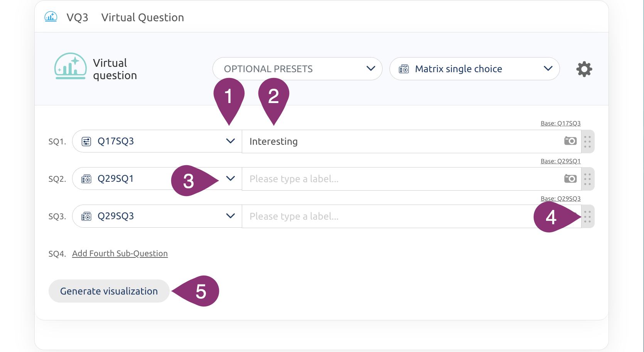Click the 'Virtual Question' header title
This screenshot has height=352, width=644.
[x=143, y=17]
